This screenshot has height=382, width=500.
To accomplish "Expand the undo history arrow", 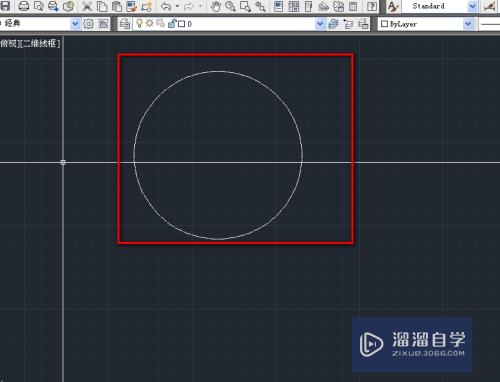I will (177, 6).
